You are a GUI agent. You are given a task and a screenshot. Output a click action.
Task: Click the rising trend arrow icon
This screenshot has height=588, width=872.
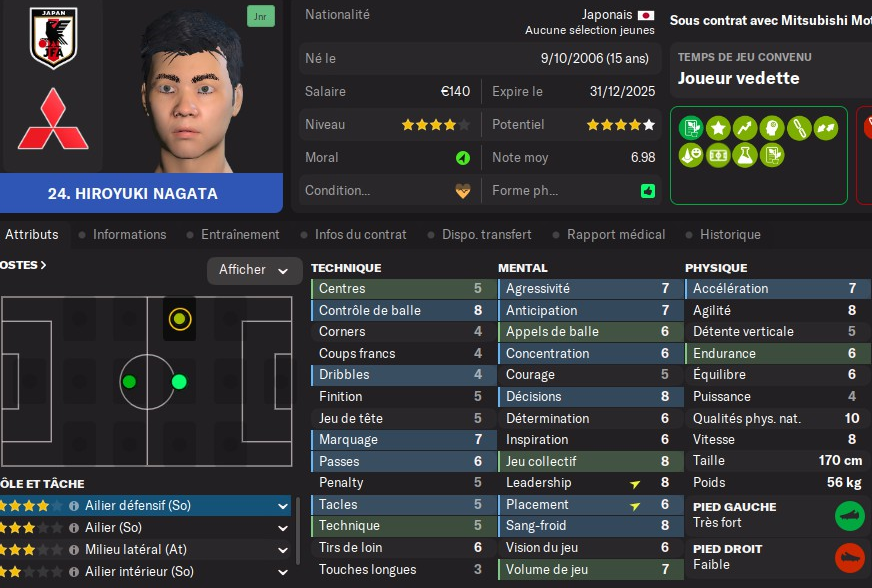click(x=744, y=128)
